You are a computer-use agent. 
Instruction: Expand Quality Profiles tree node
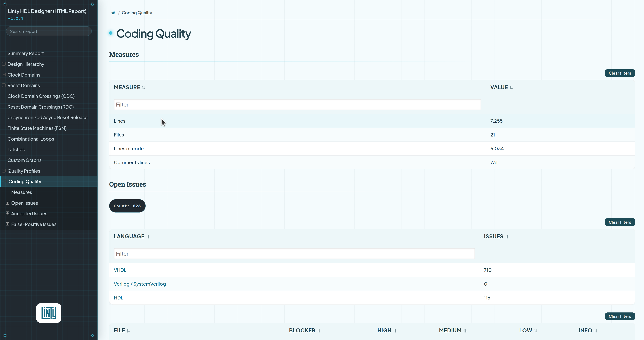coord(4,171)
